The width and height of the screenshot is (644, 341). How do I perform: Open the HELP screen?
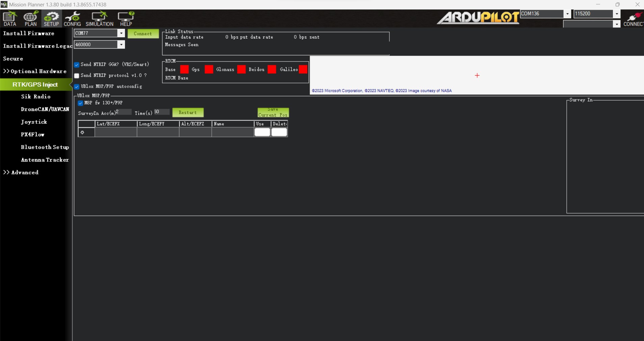pos(126,19)
